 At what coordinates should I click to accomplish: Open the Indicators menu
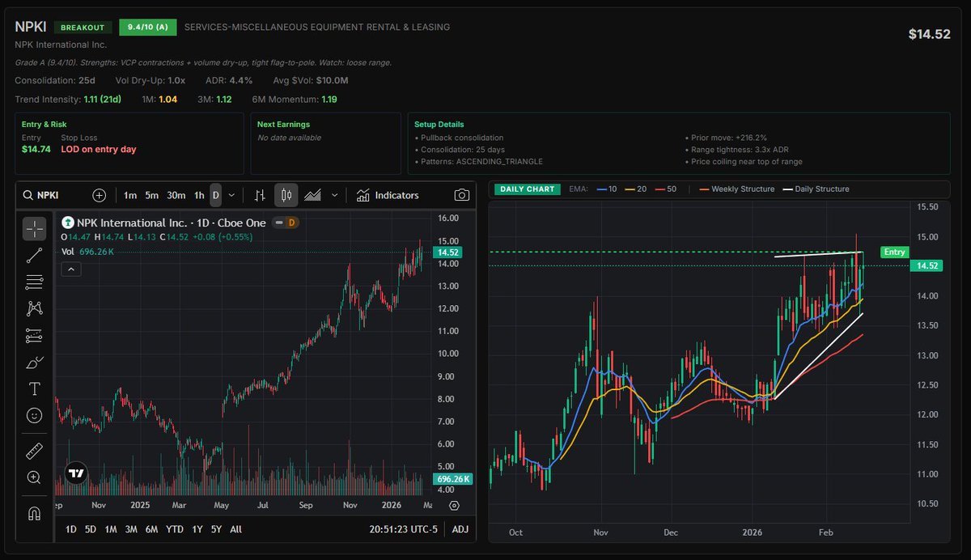pyautogui.click(x=387, y=195)
